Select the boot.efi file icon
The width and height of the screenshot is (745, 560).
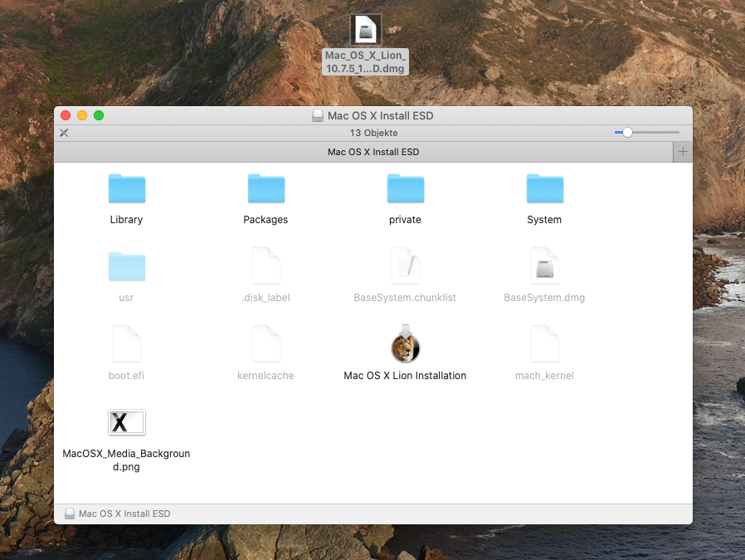126,343
